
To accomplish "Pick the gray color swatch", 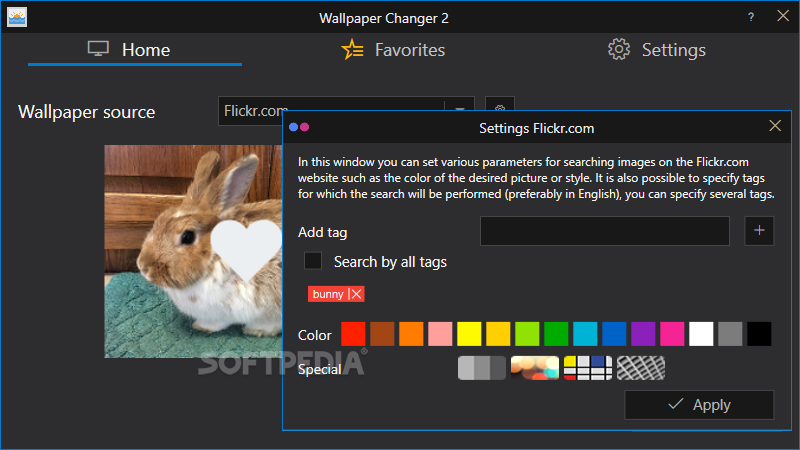I will [730, 334].
